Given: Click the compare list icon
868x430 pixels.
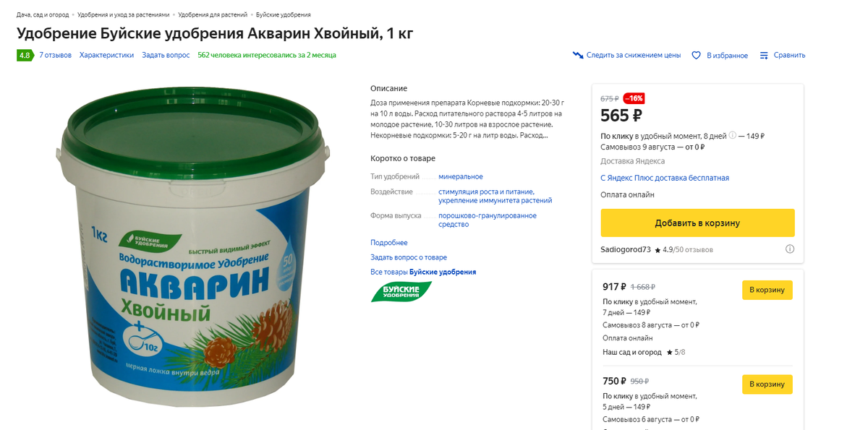Looking at the screenshot, I should (x=764, y=55).
